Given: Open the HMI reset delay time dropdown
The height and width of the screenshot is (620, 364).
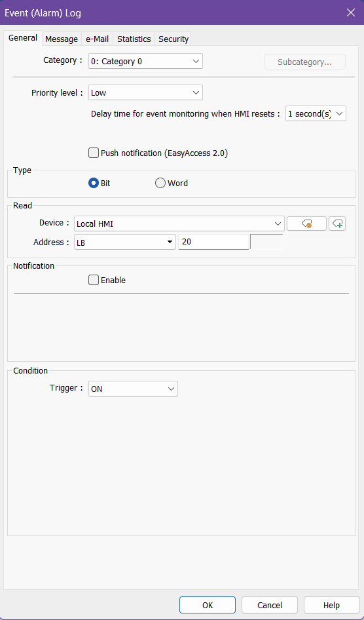Looking at the screenshot, I should click(316, 113).
